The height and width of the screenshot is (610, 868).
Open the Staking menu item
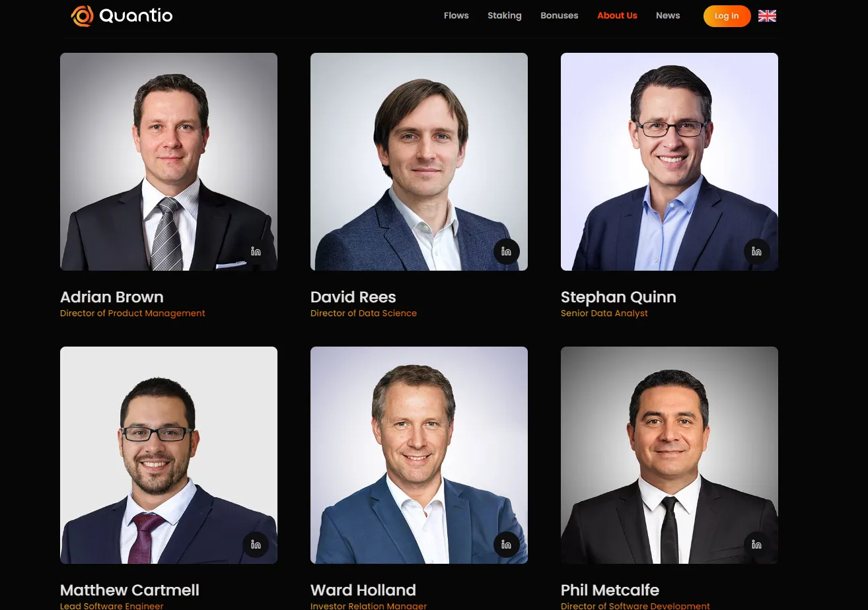click(x=505, y=15)
